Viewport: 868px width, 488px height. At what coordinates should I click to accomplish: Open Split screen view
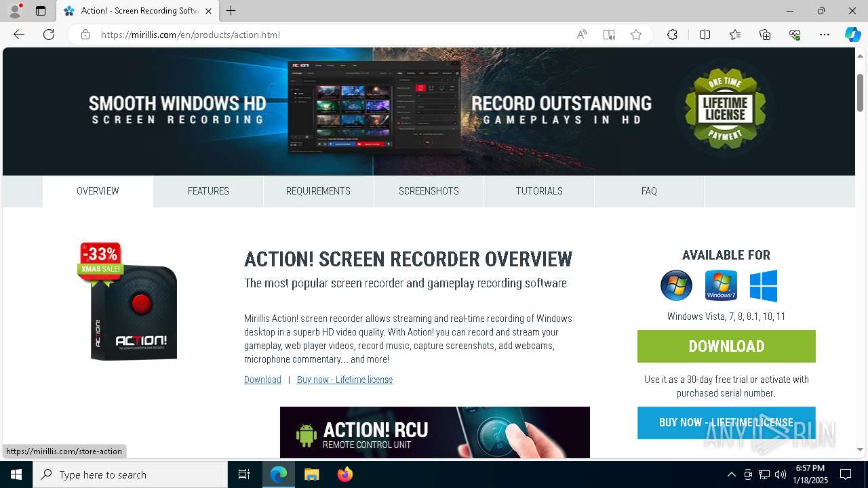(x=705, y=35)
